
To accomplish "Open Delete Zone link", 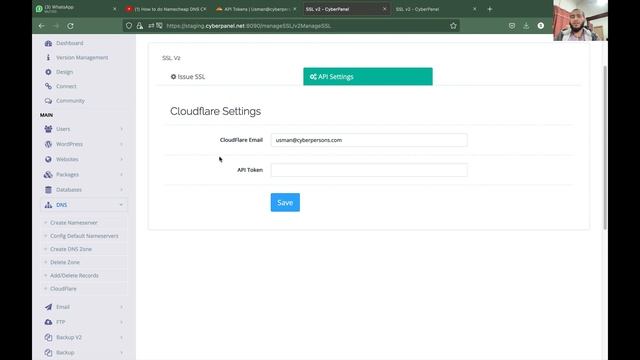I will click(x=65, y=262).
